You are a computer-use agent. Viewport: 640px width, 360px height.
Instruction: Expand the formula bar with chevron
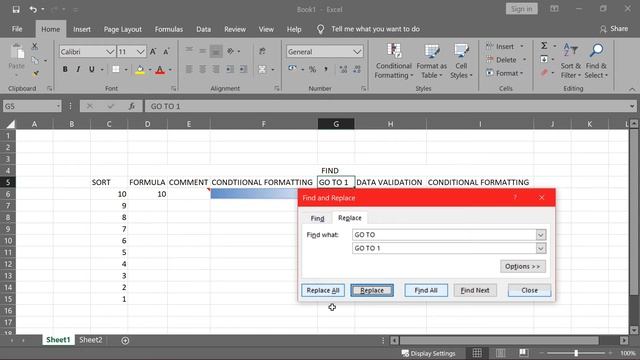tap(632, 106)
